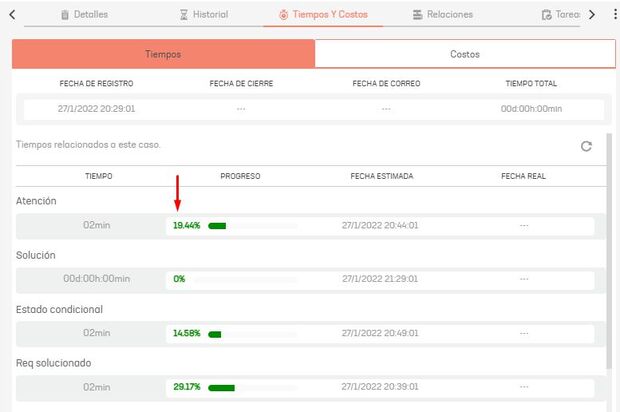
Task: Go back with the left chevron arrow
Action: [x=13, y=15]
